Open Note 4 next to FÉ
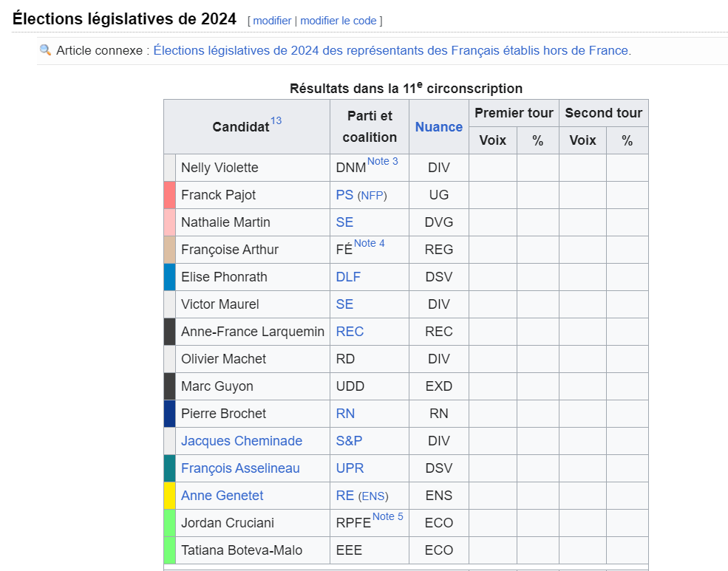 click(x=370, y=243)
